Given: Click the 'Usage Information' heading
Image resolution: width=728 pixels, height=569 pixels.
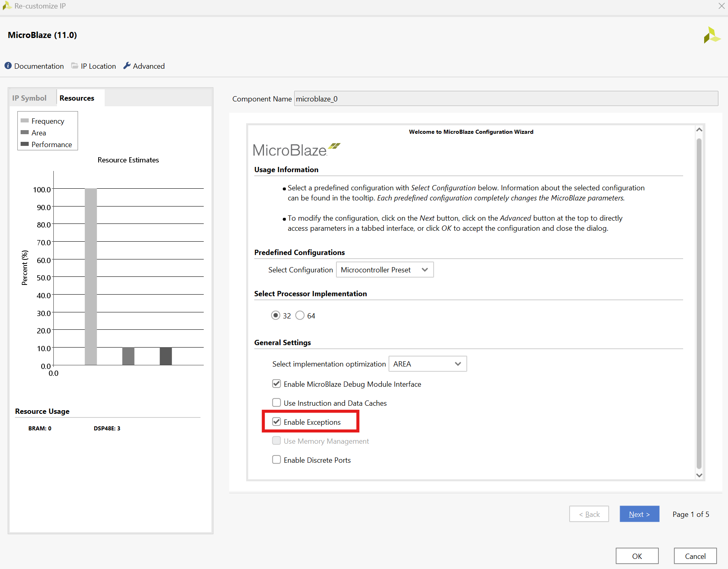Looking at the screenshot, I should [286, 169].
